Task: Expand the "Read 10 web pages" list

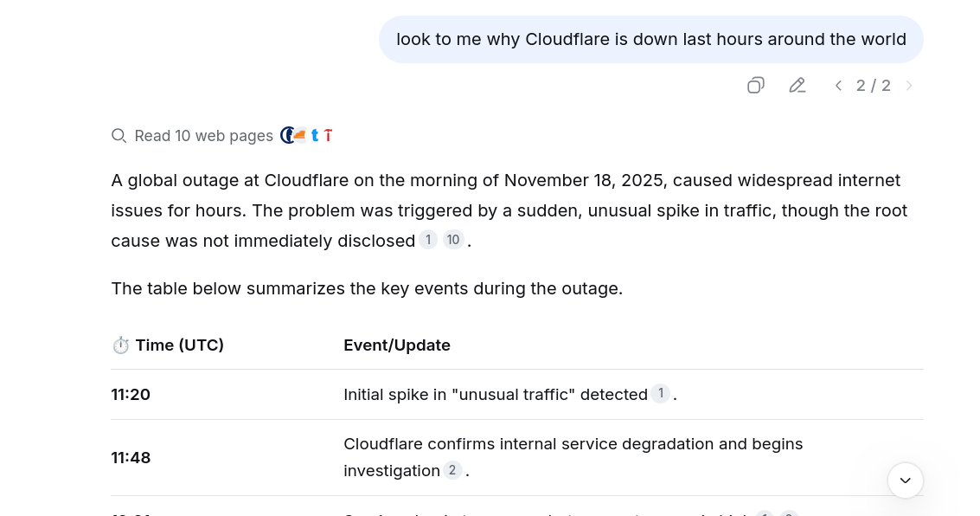Action: [204, 136]
